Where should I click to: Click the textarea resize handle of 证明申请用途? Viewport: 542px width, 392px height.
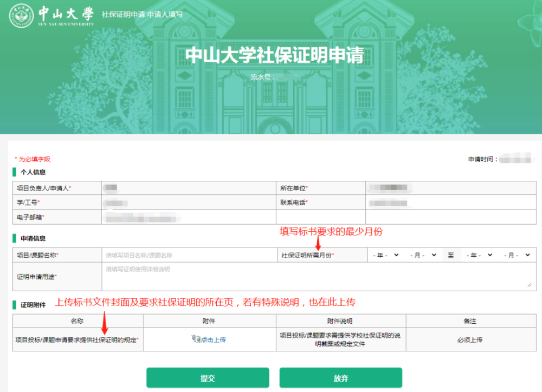(x=530, y=285)
